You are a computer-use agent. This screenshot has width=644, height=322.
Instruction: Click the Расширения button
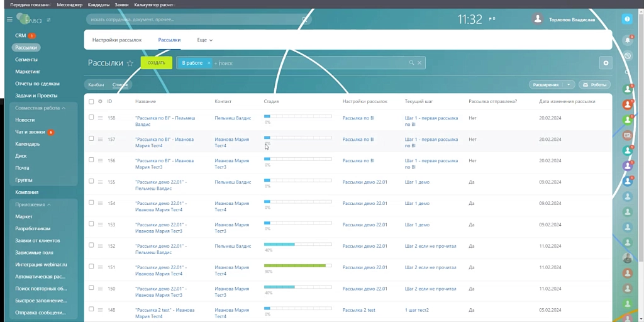click(546, 85)
